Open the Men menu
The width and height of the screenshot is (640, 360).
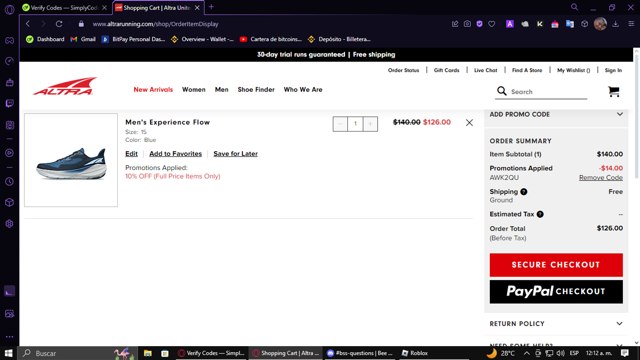[x=222, y=89]
